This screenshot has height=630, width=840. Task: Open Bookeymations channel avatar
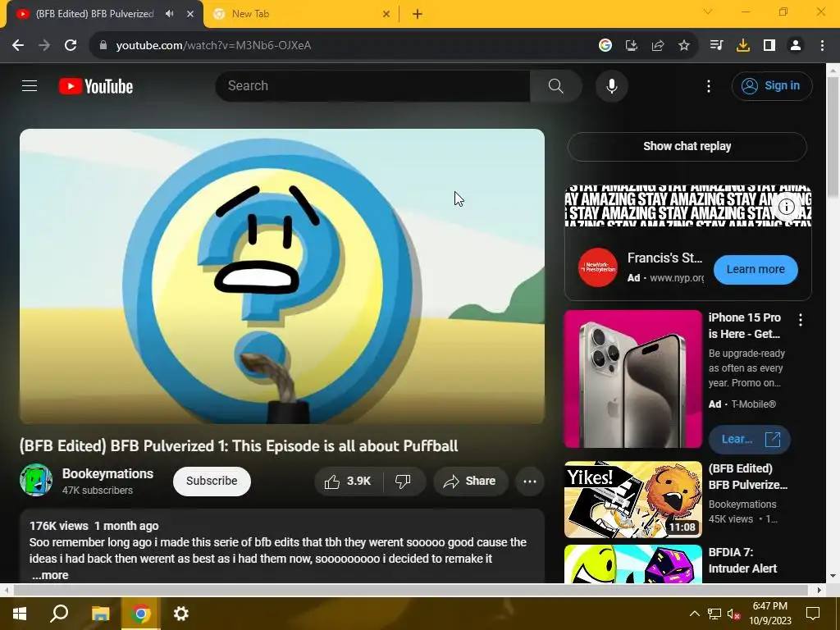(x=36, y=480)
